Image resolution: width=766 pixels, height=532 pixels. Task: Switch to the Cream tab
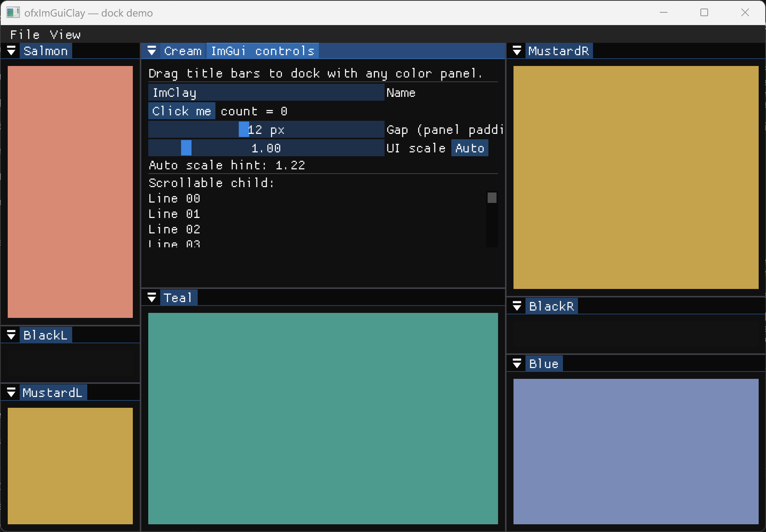(x=183, y=51)
